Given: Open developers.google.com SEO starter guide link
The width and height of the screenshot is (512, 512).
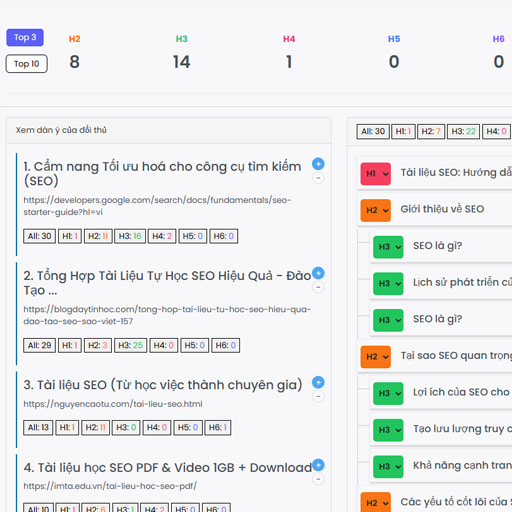Looking at the screenshot, I should pyautogui.click(x=157, y=206).
